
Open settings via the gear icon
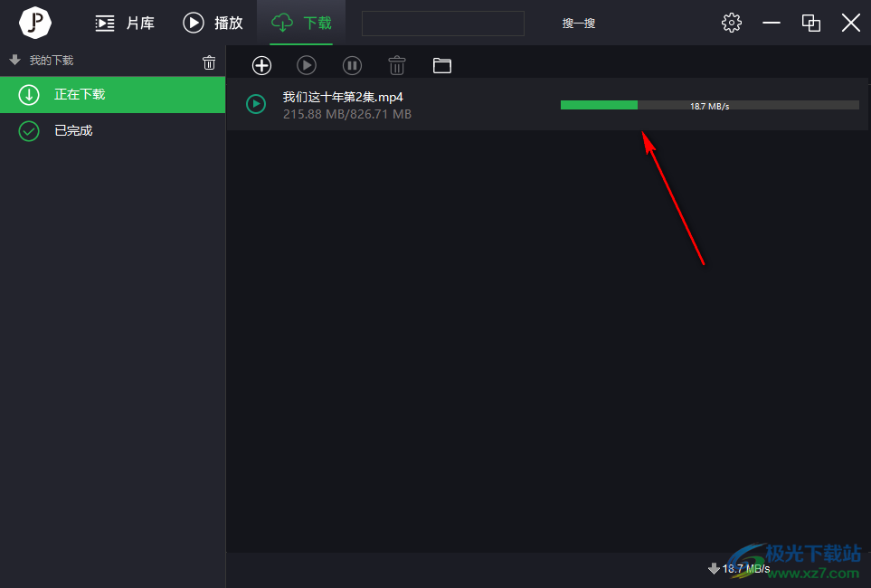tap(731, 23)
